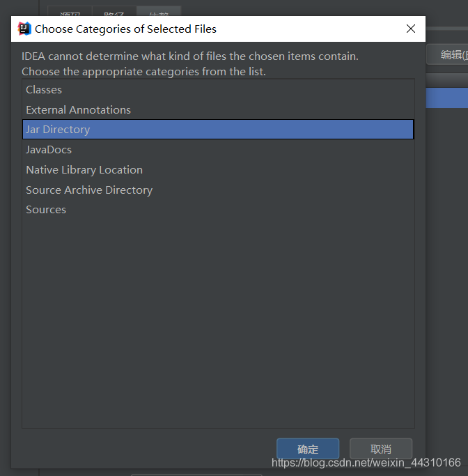Image resolution: width=468 pixels, height=476 pixels.
Task: Cancel the dialog with 取消
Action: tap(381, 449)
